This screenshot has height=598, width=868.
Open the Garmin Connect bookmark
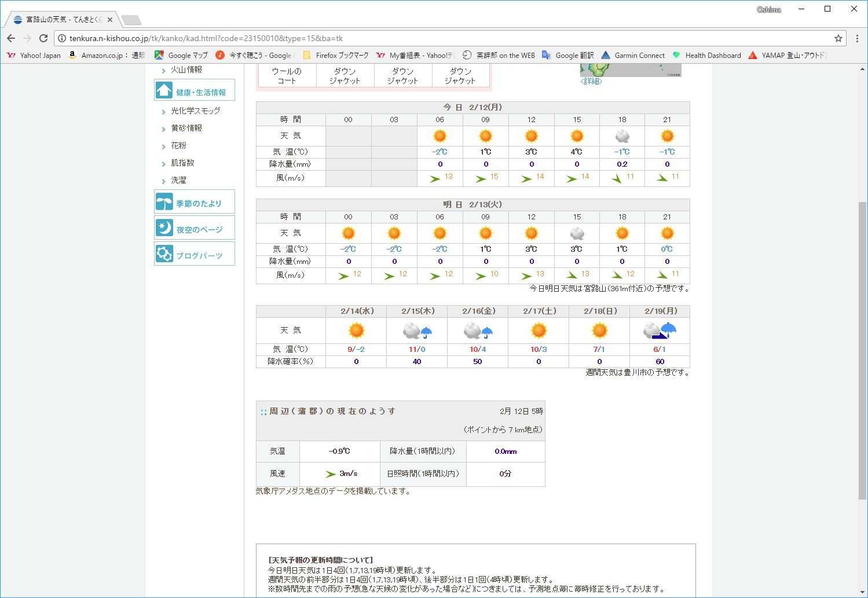coord(633,56)
